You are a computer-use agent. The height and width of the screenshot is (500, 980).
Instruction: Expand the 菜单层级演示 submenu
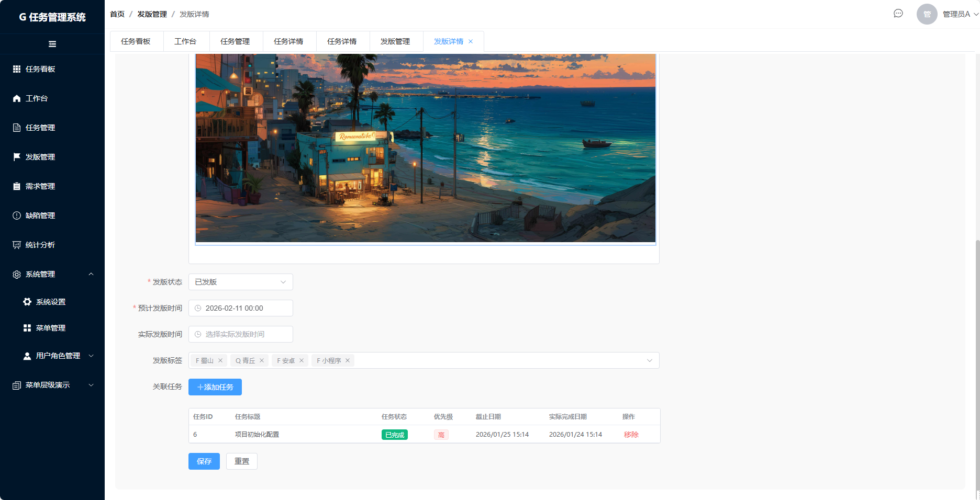tap(91, 385)
